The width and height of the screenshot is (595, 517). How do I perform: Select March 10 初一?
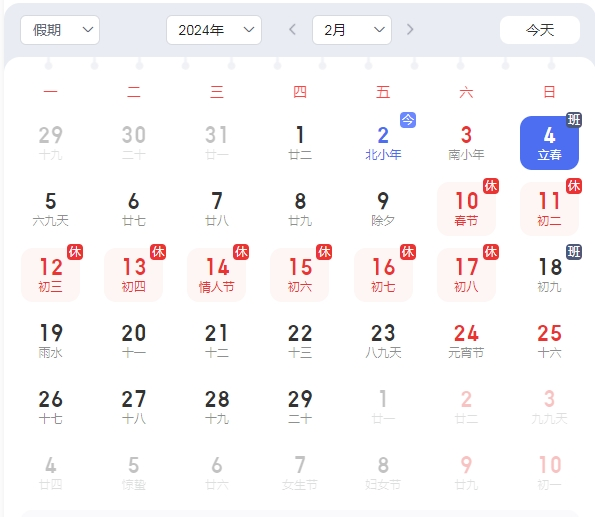tap(549, 473)
